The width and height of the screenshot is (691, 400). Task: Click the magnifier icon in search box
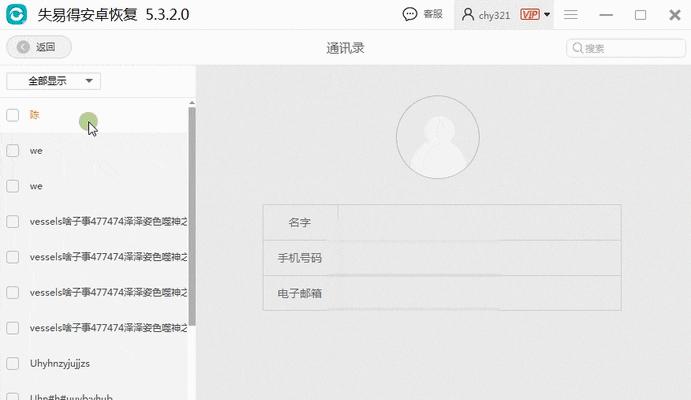577,48
